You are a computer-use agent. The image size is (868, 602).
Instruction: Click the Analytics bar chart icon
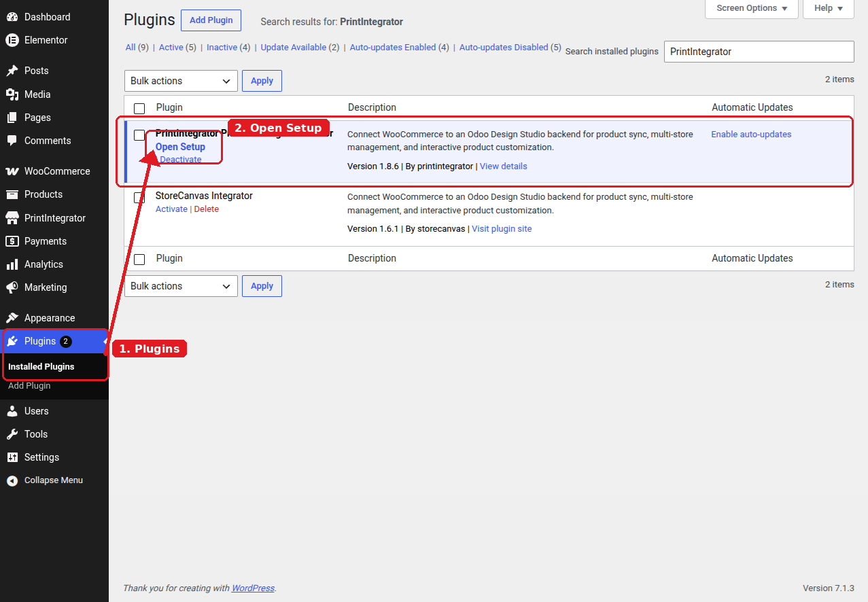click(12, 264)
